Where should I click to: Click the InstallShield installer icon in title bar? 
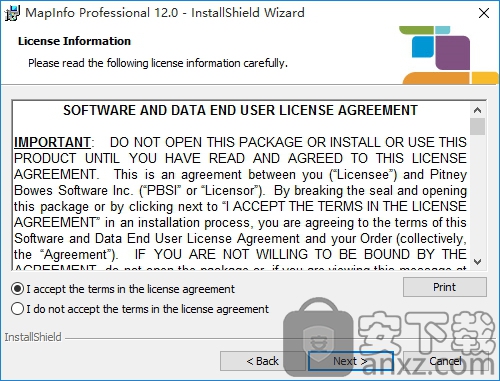coord(12,13)
